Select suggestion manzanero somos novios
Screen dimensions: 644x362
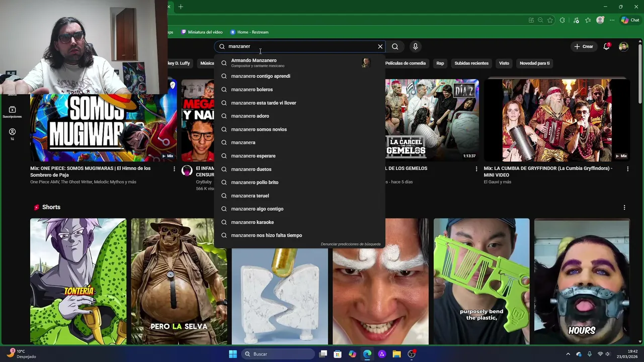(300, 129)
